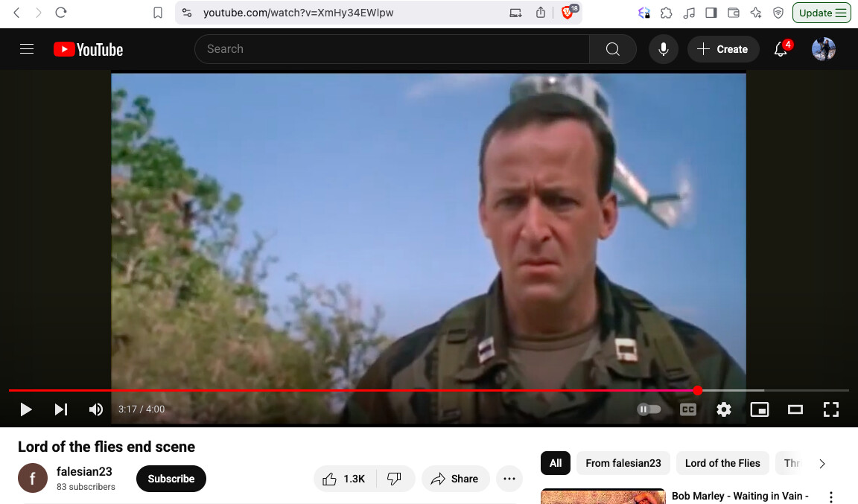
Task: Open Bob Marley Waiting in Vain video
Action: pos(740,496)
